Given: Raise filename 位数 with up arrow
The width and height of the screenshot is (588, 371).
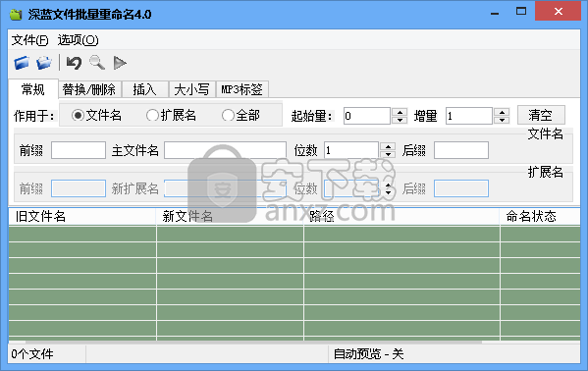Looking at the screenshot, I should point(388,146).
